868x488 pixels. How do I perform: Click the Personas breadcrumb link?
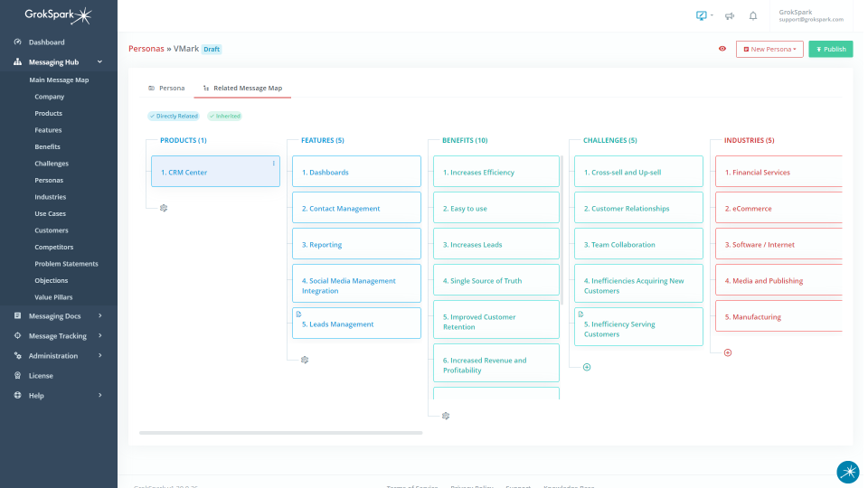146,49
